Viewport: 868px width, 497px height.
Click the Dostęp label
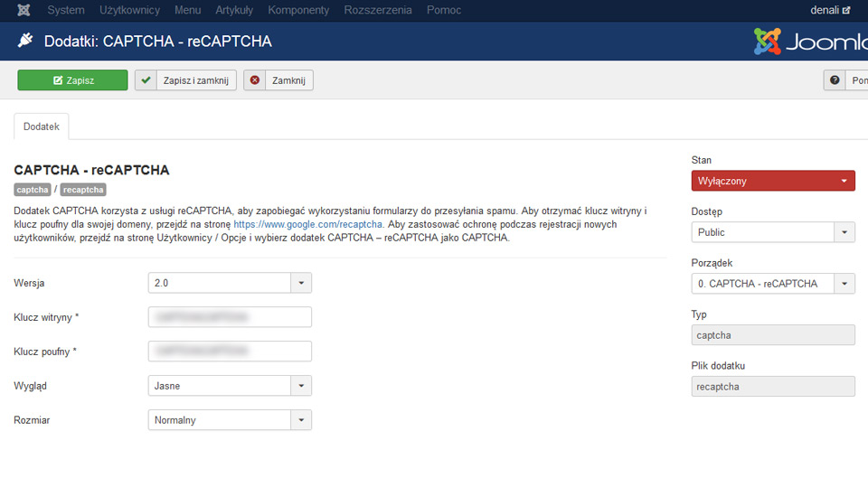tap(706, 211)
